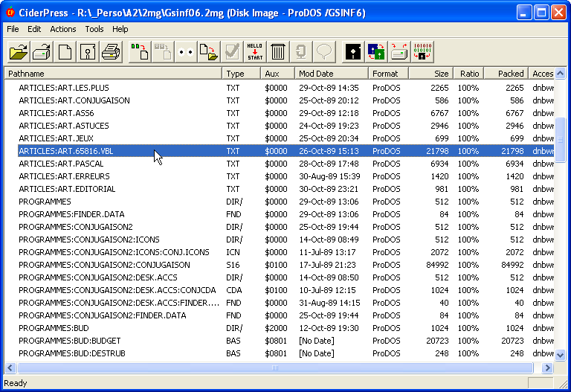Image resolution: width=571 pixels, height=392 pixels.
Task: Select the ARTICLES:ART.CONJUGAISON file row
Action: point(285,100)
